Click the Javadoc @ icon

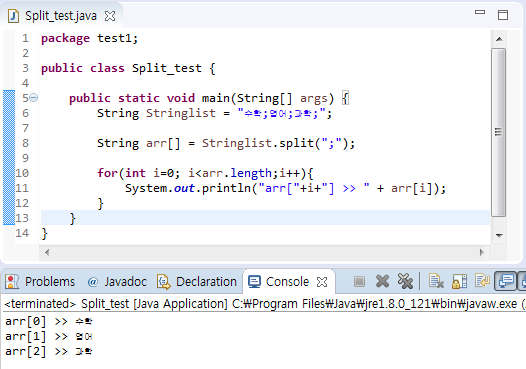coord(92,282)
